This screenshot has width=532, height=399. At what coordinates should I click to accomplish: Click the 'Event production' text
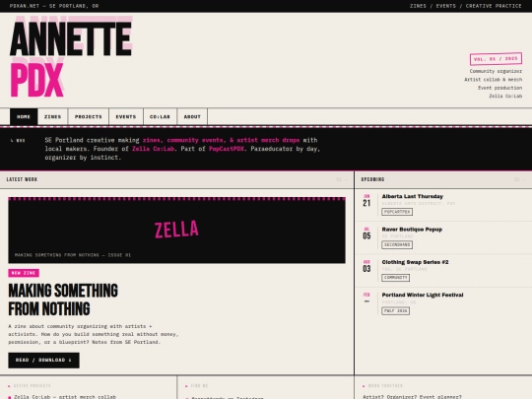click(499, 88)
